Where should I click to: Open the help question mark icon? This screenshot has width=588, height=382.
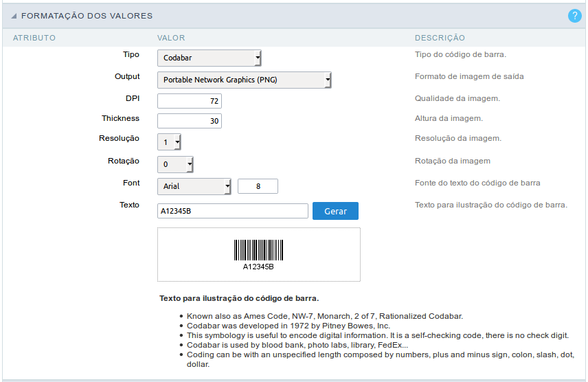tap(574, 16)
